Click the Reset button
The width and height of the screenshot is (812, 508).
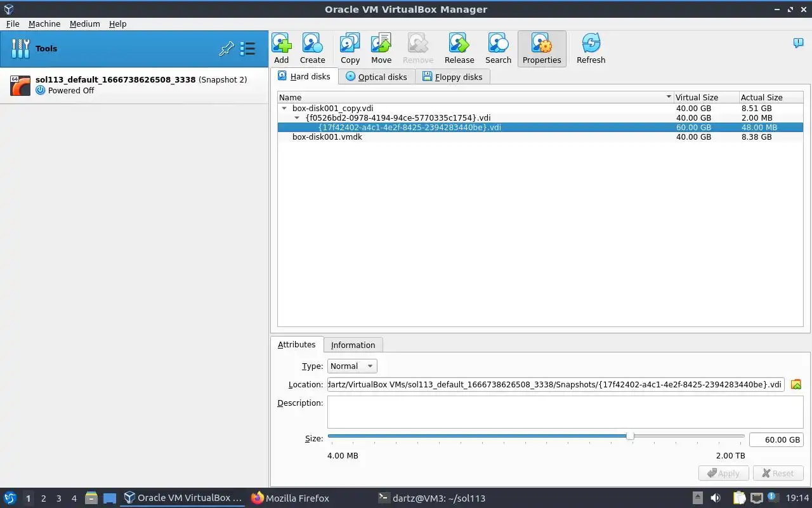click(778, 473)
